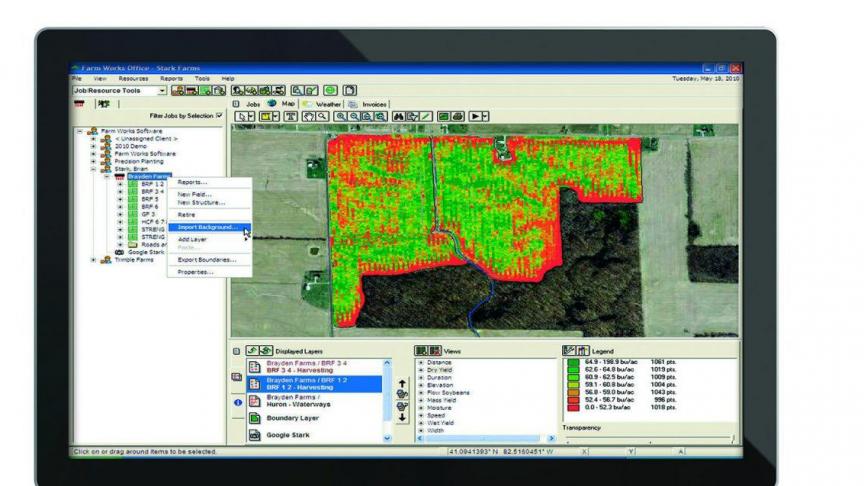Expand the Trimble Farms tree node
The height and width of the screenshot is (486, 864).
coord(94,260)
